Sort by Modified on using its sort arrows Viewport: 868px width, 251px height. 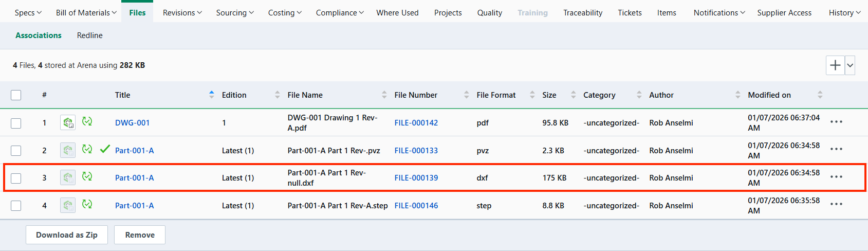(820, 95)
